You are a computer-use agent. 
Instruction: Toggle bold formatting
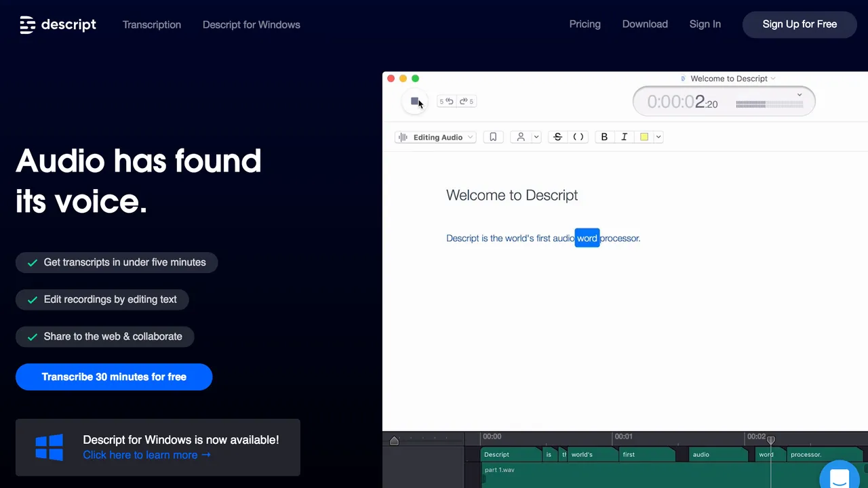tap(604, 137)
